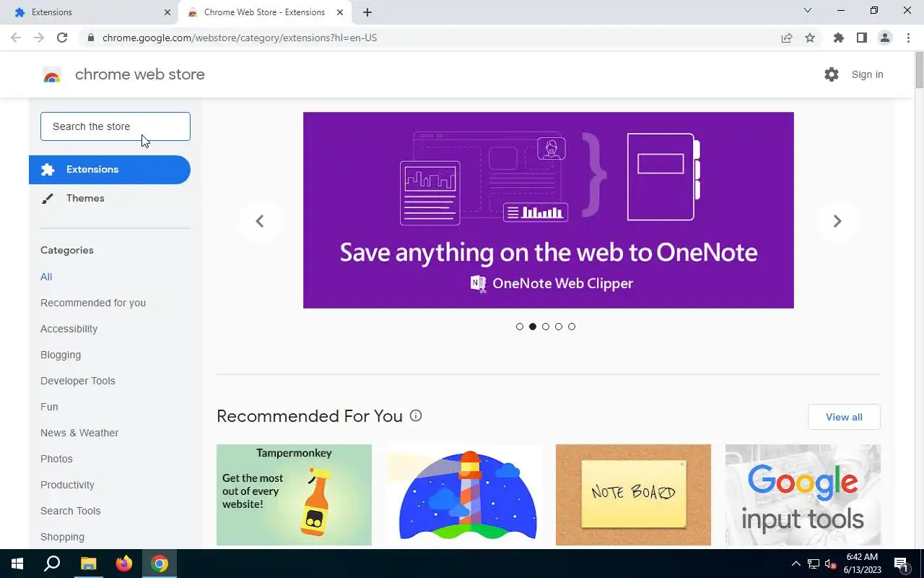Choose the Developer Tools category

click(78, 381)
